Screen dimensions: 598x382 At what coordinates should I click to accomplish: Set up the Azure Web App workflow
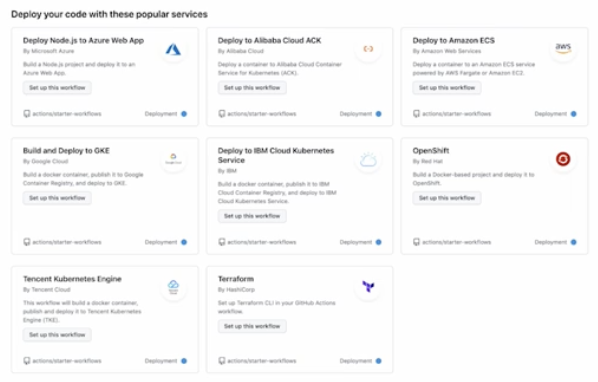click(x=57, y=88)
